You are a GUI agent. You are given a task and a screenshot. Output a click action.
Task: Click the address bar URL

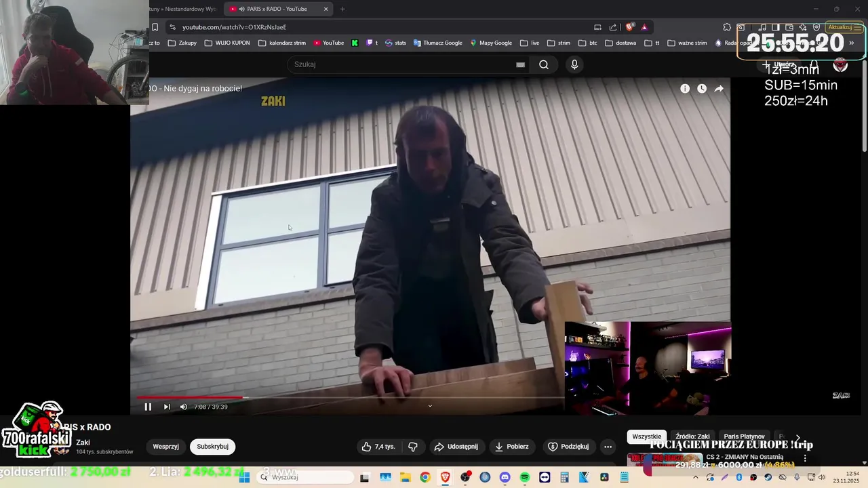235,27
